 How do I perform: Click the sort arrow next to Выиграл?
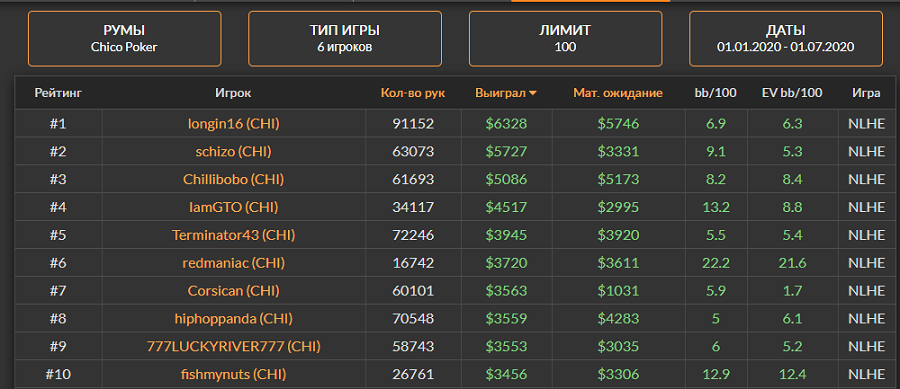point(533,94)
